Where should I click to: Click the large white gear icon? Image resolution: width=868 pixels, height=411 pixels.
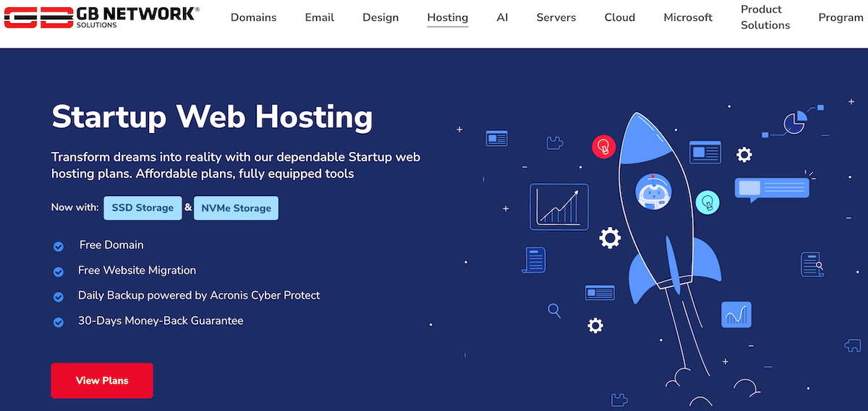610,237
